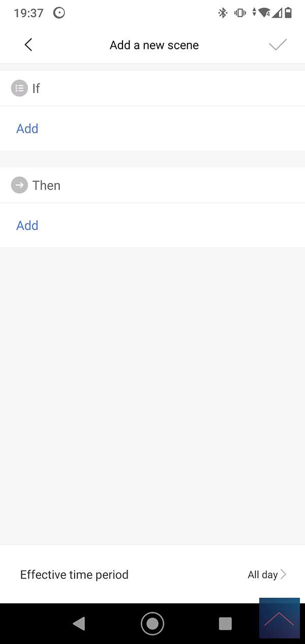Open the Android recent apps button

225,624
